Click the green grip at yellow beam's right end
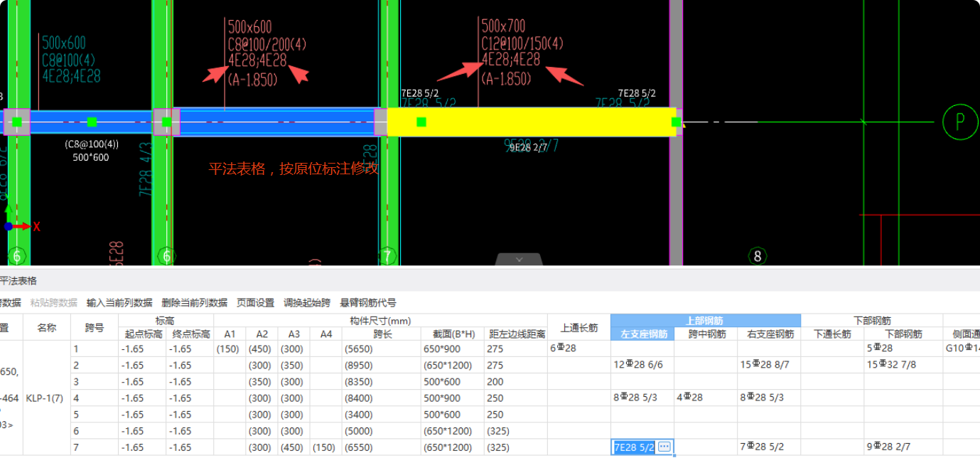The image size is (980, 468). [x=675, y=122]
